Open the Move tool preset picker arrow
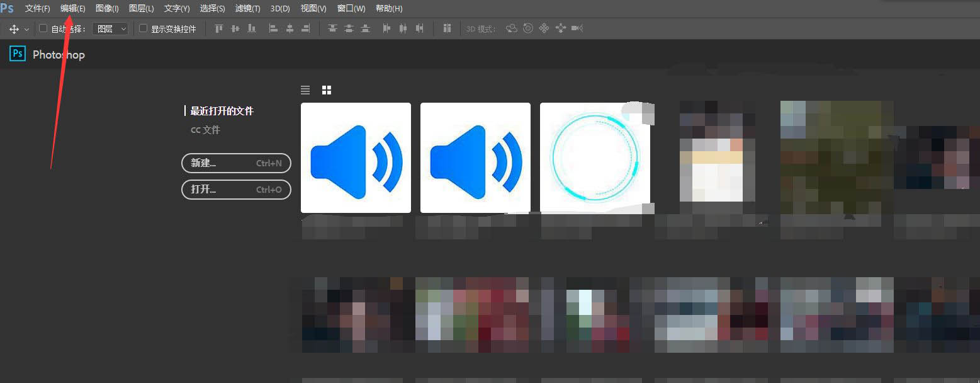980x383 pixels. [x=26, y=30]
